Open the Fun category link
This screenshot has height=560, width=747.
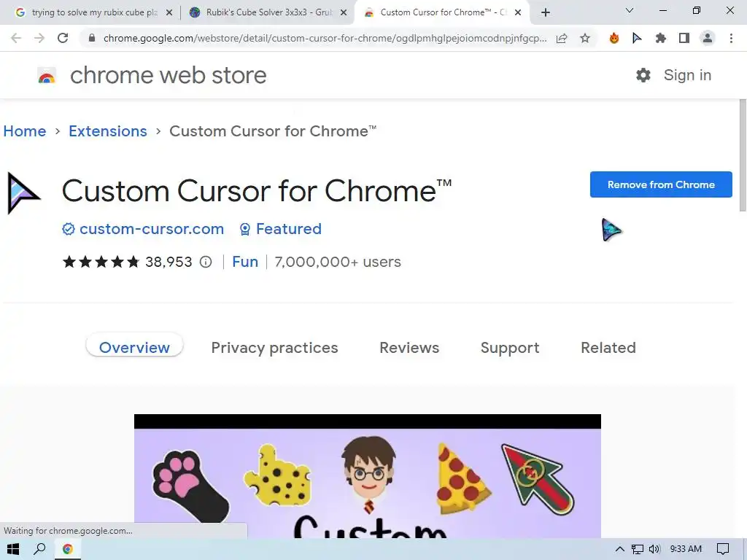coord(245,262)
